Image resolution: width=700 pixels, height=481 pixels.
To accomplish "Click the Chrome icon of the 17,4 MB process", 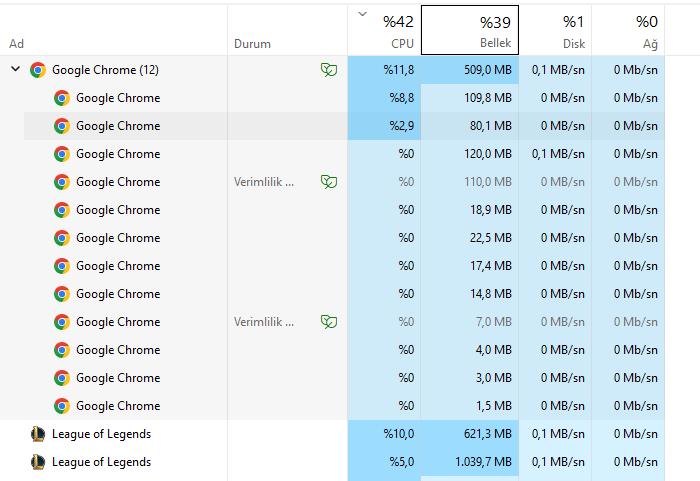I will click(x=62, y=266).
